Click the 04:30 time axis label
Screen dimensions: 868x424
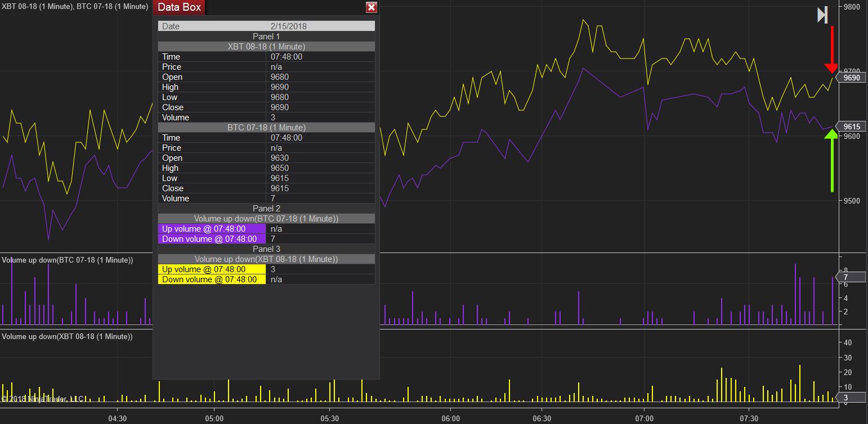[x=117, y=418]
